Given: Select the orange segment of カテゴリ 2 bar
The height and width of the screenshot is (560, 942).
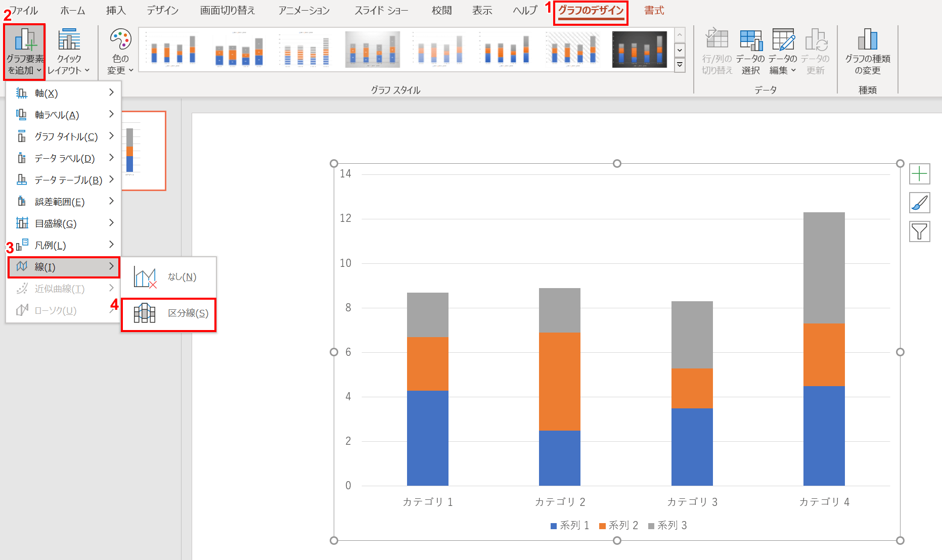Looking at the screenshot, I should 559,381.
